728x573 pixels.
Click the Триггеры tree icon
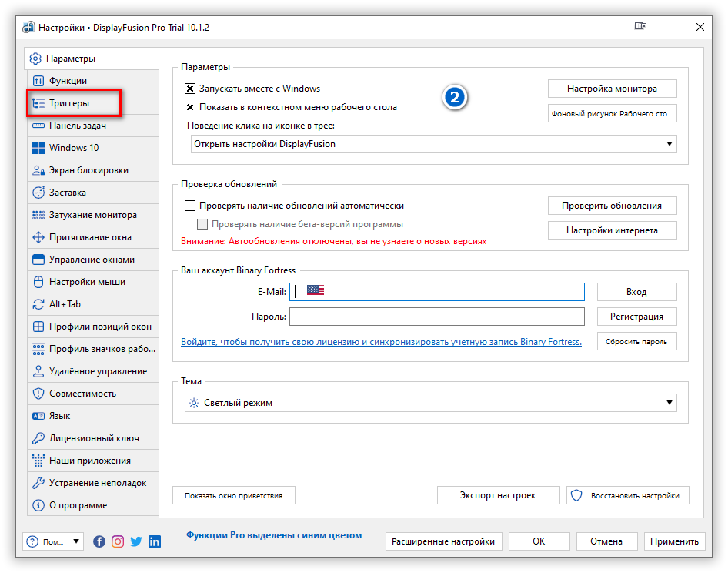coord(38,103)
